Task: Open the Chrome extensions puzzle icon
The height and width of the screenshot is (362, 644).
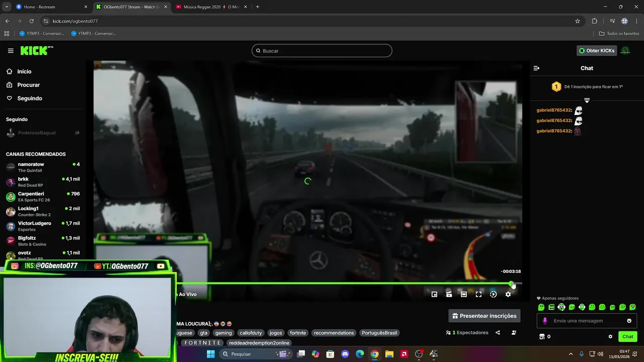Action: [595, 21]
